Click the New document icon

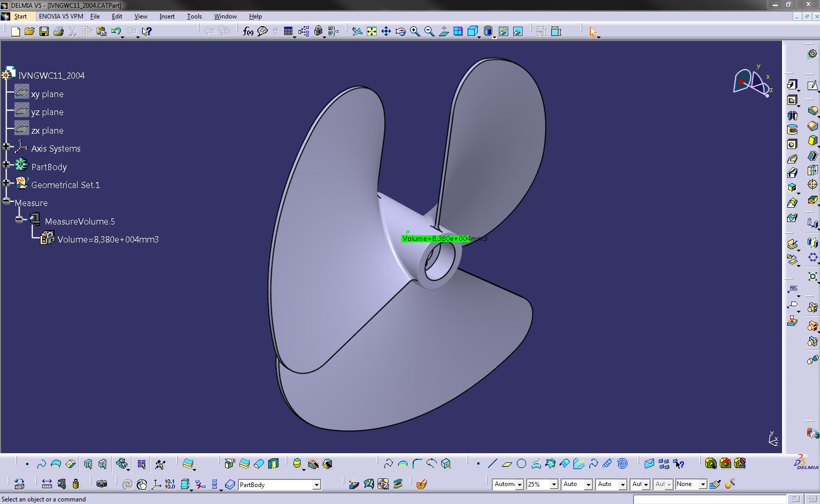15,32
